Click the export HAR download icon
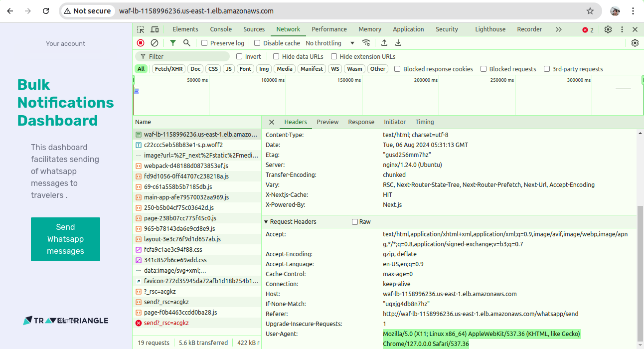 point(398,43)
